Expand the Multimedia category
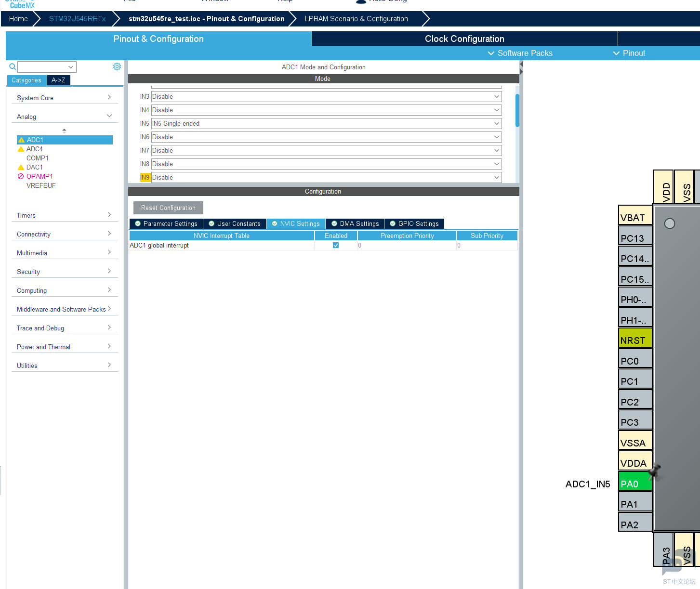 pyautogui.click(x=64, y=253)
